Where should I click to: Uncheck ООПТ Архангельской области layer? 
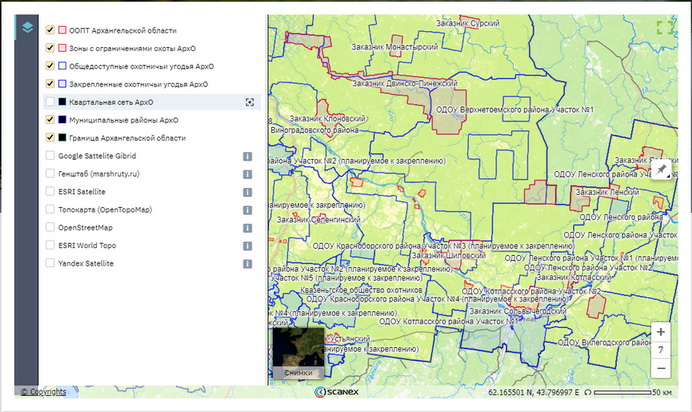click(50, 30)
